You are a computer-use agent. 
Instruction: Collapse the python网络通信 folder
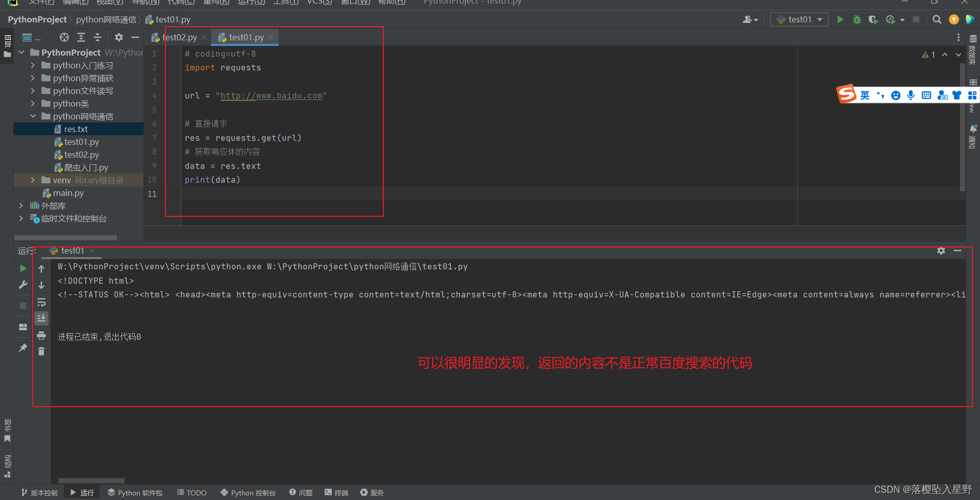[33, 116]
